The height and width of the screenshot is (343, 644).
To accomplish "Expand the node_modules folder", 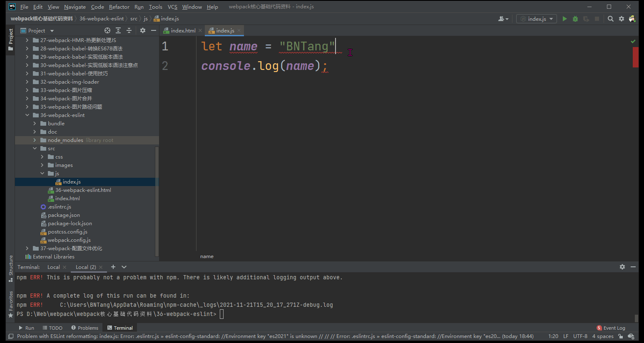I will [35, 140].
